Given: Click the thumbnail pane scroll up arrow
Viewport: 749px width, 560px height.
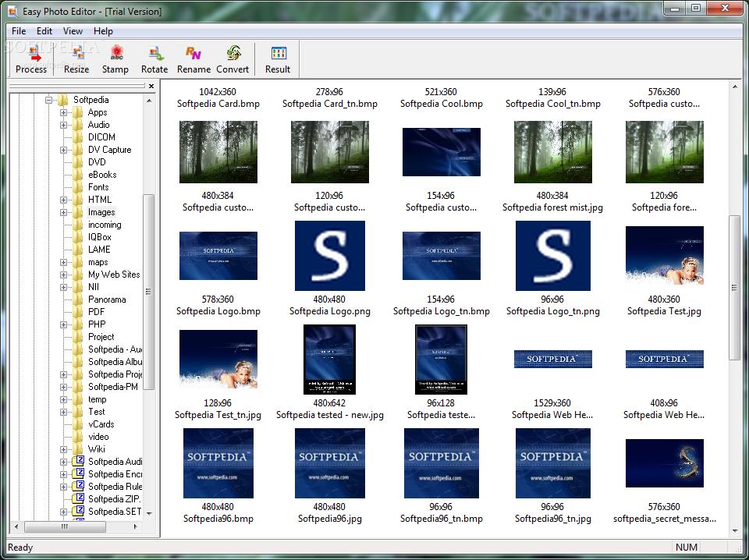Looking at the screenshot, I should [735, 87].
